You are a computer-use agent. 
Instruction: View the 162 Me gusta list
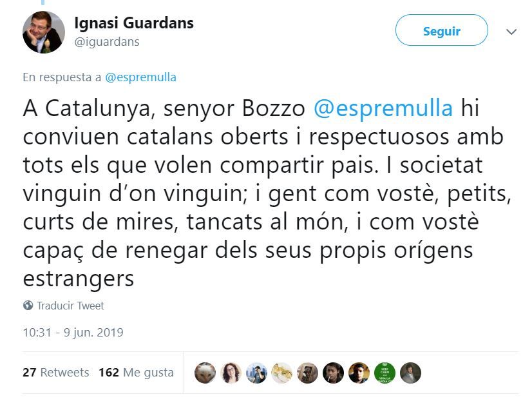click(136, 372)
